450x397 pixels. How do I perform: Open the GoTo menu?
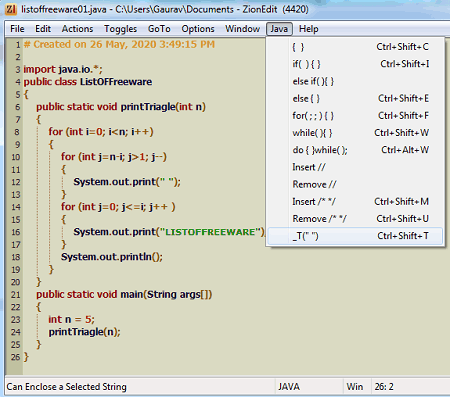[159, 29]
